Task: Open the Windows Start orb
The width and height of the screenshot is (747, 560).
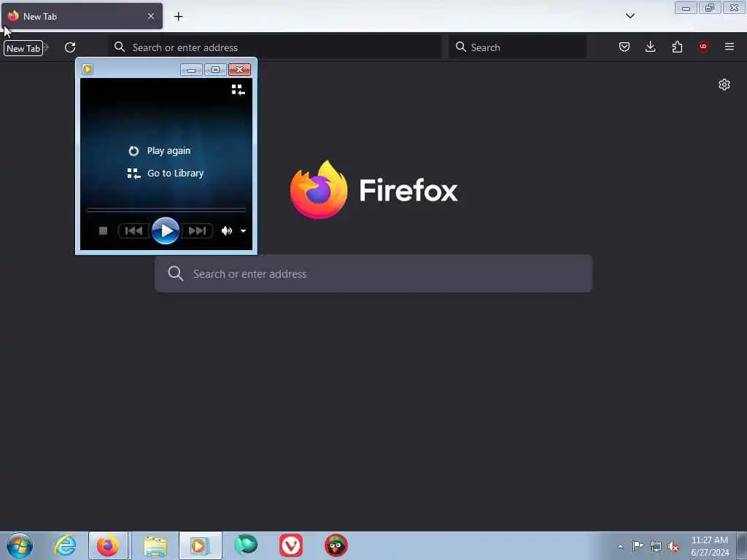Action: coord(20,545)
